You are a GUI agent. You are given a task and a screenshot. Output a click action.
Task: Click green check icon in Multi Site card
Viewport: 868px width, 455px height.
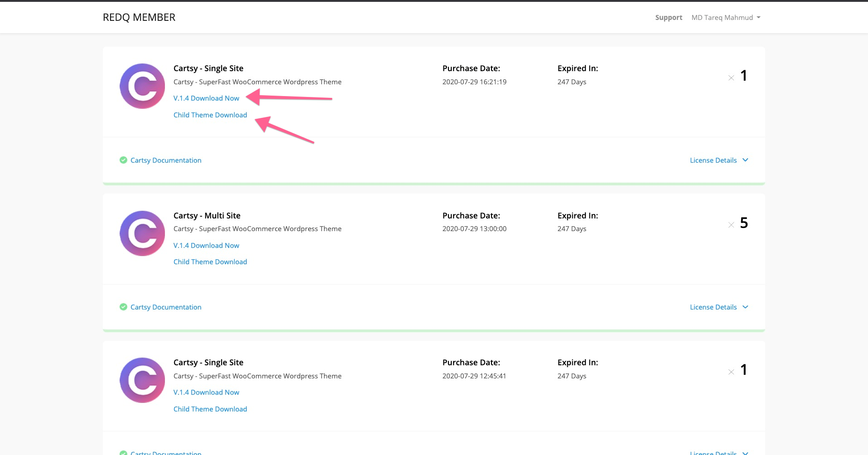123,307
